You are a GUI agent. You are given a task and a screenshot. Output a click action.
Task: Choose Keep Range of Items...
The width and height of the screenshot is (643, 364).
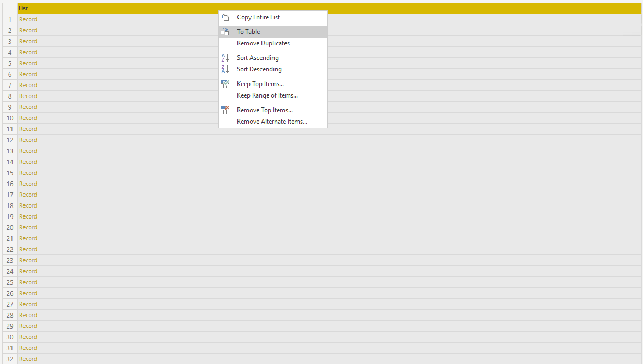click(x=267, y=95)
